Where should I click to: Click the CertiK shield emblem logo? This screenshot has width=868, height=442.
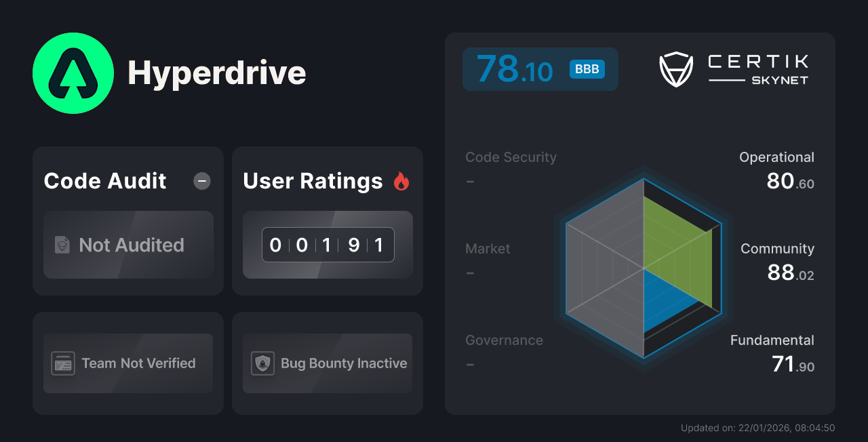[x=675, y=68]
